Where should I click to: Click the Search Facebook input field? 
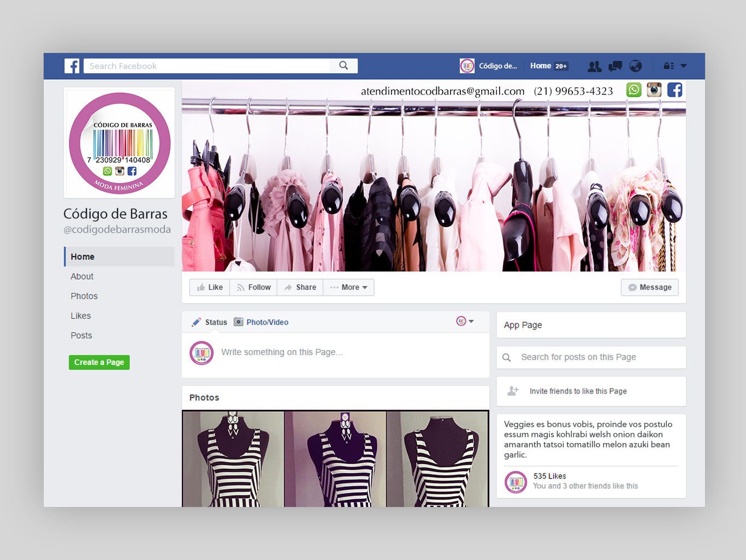pos(208,66)
